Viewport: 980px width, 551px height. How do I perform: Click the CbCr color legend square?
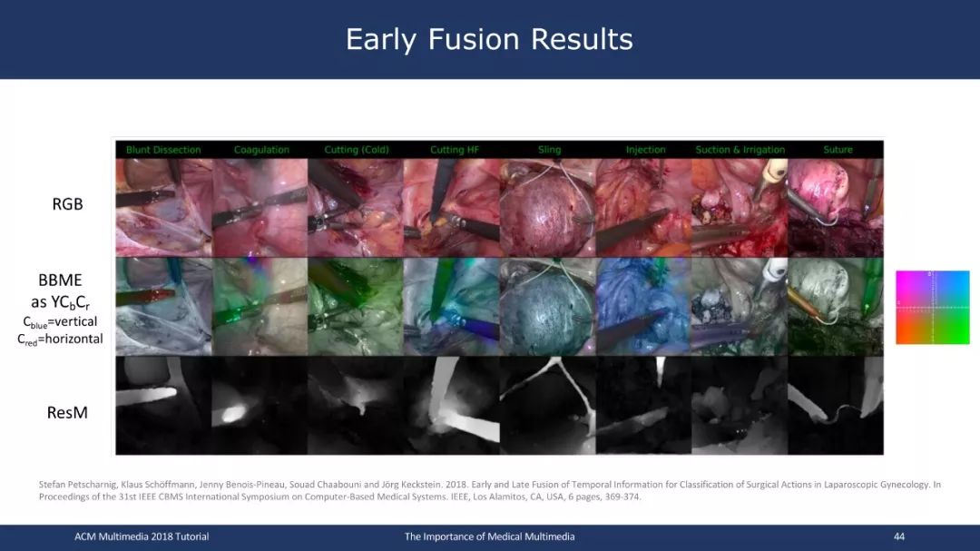[933, 307]
